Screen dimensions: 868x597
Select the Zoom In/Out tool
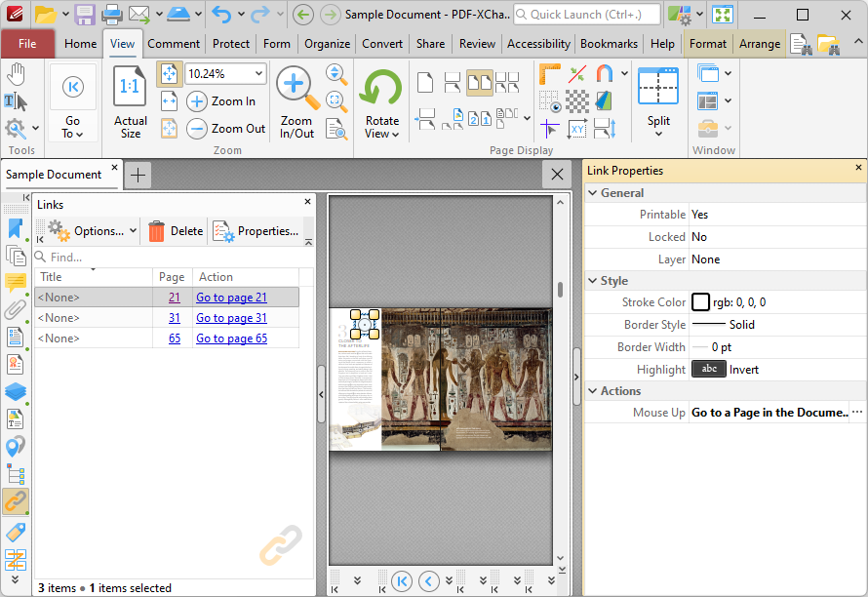pyautogui.click(x=296, y=102)
